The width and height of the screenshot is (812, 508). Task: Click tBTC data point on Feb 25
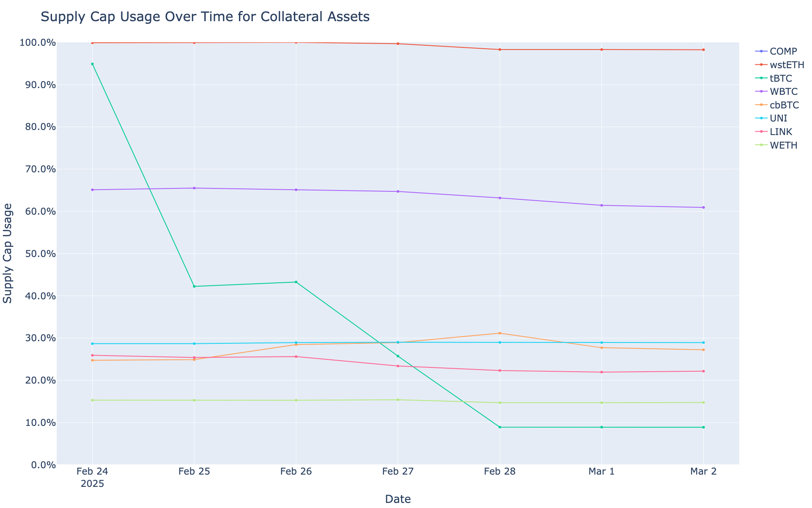[x=194, y=287]
